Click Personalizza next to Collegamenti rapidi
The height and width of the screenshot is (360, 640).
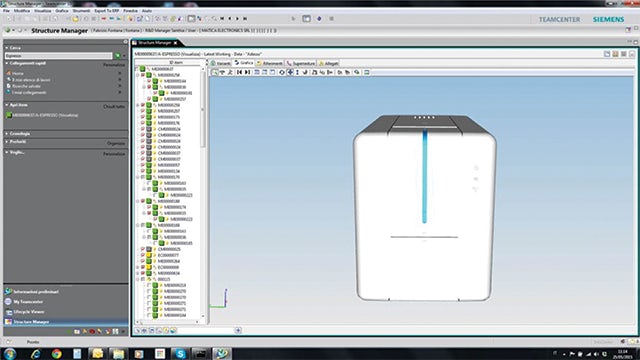(x=114, y=65)
